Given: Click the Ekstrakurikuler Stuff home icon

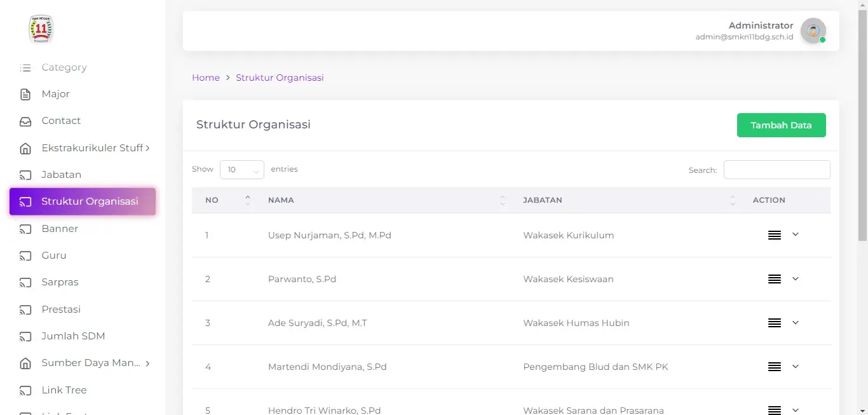Looking at the screenshot, I should [25, 149].
